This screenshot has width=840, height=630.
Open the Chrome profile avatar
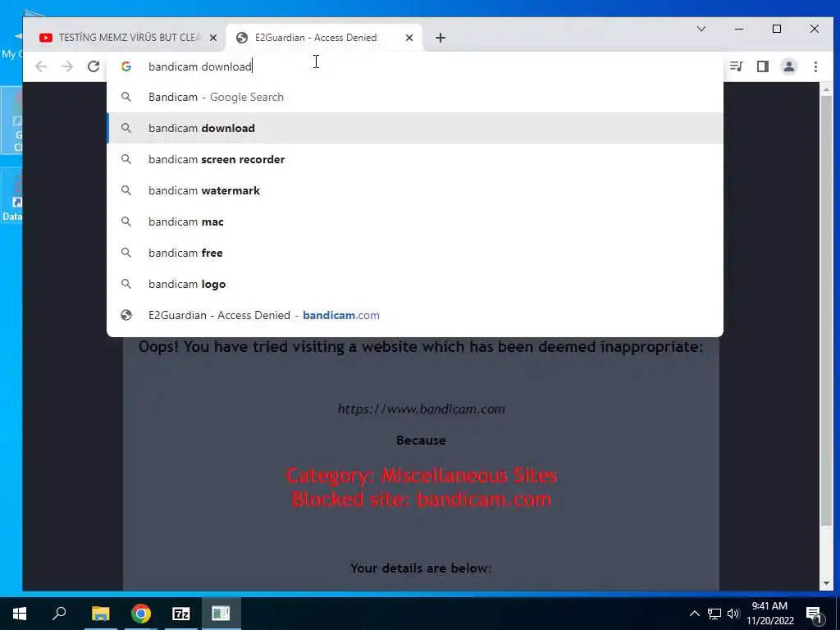click(789, 66)
